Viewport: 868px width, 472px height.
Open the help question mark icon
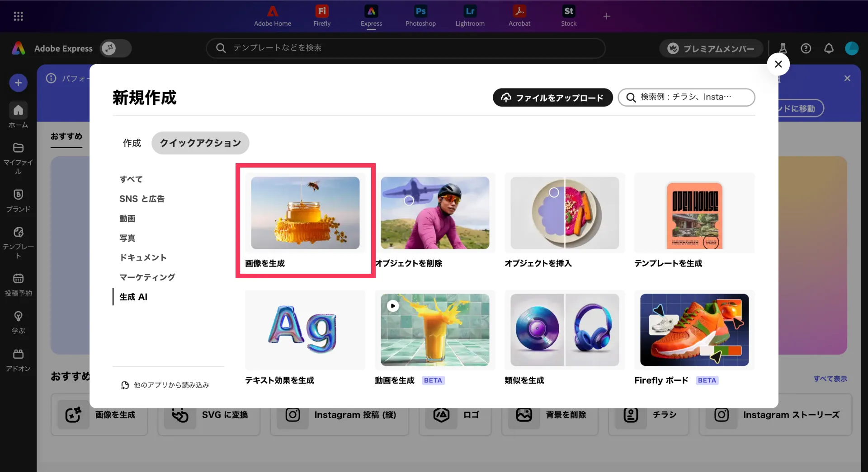806,48
